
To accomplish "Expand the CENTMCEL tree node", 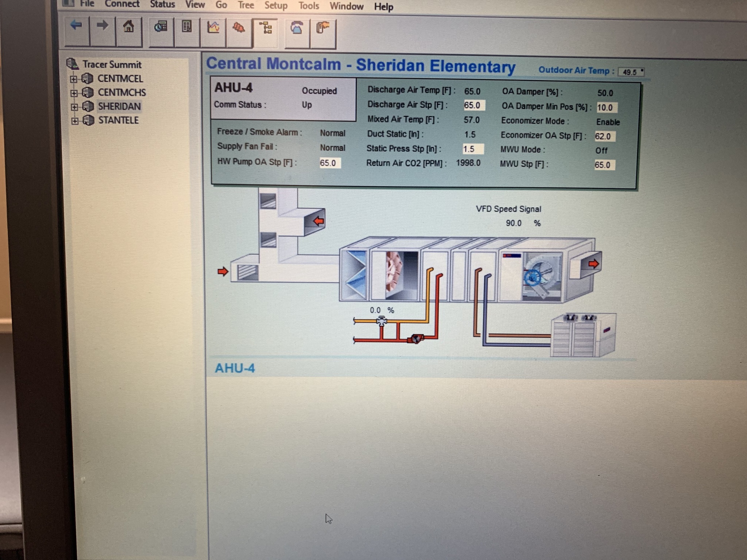I will coord(74,79).
